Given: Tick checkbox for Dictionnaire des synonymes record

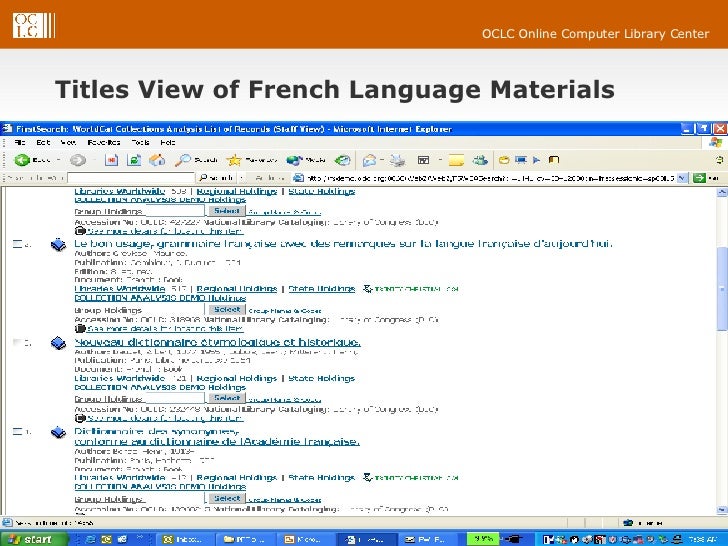Looking at the screenshot, I should click(17, 432).
